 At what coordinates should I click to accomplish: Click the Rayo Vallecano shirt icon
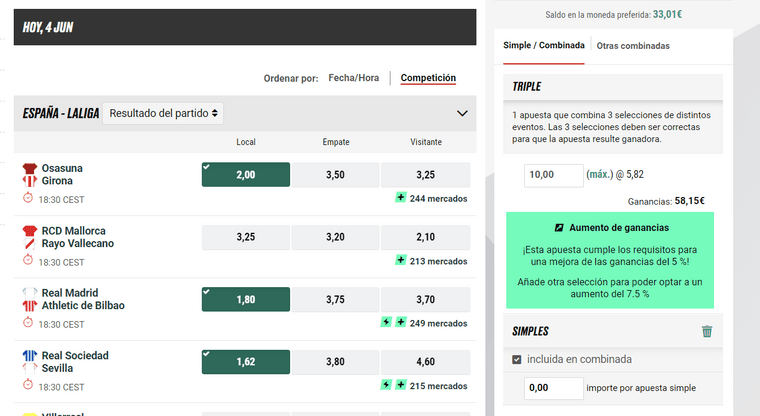(x=30, y=243)
